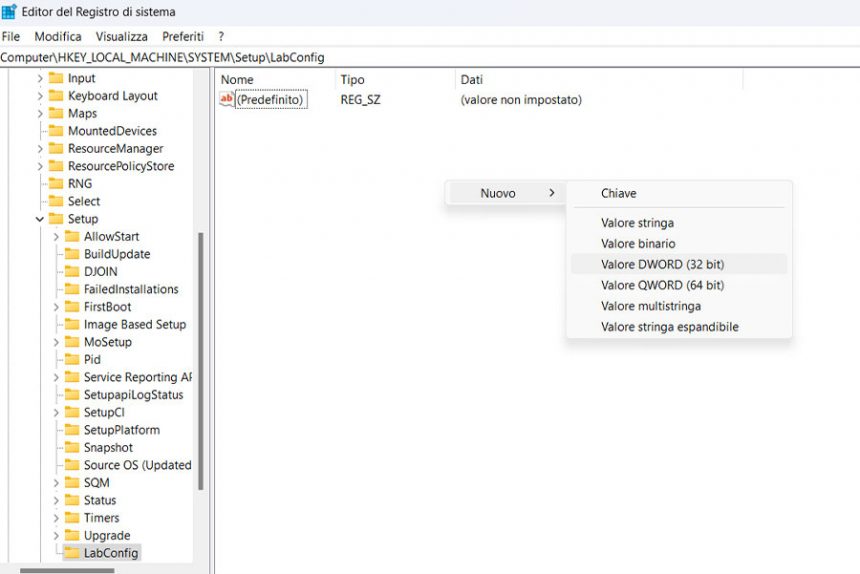Choose Valore DWORD (32 bit)
The width and height of the screenshot is (860, 574).
tap(679, 264)
